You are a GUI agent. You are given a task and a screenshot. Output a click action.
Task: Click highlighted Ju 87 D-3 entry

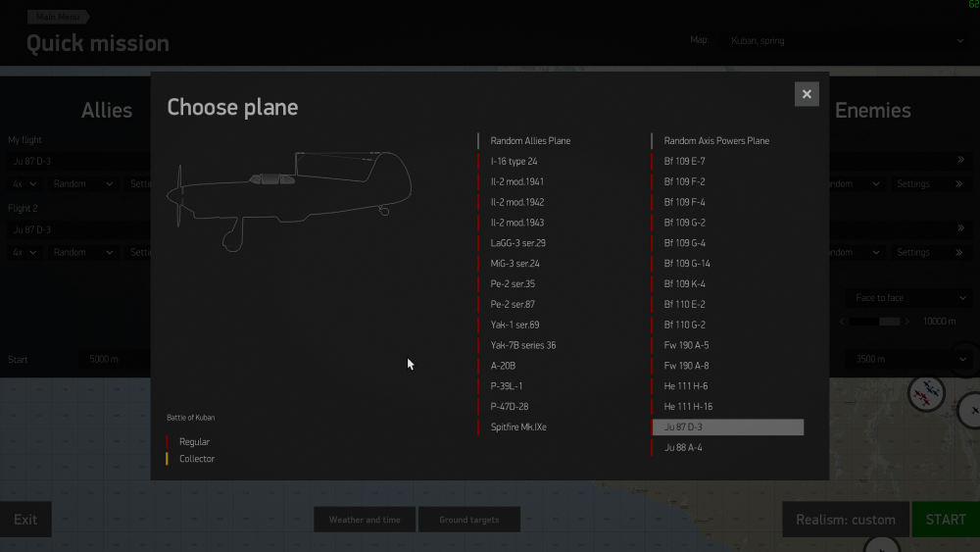727,427
